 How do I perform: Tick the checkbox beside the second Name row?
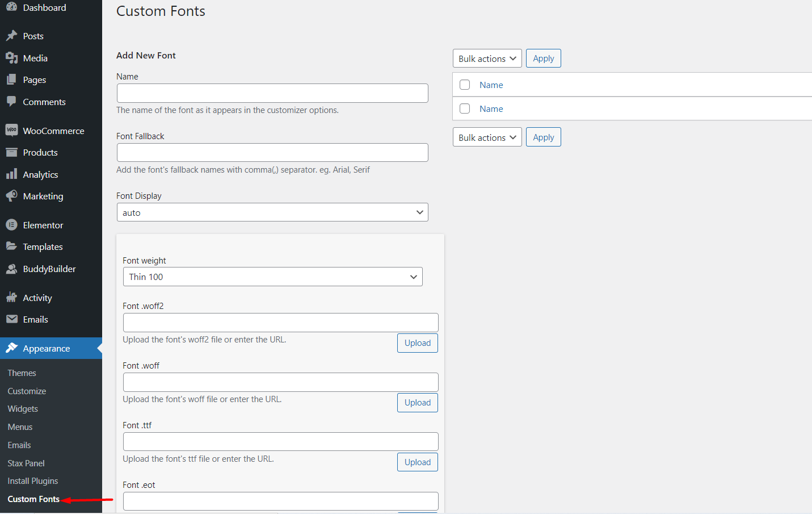(x=465, y=108)
